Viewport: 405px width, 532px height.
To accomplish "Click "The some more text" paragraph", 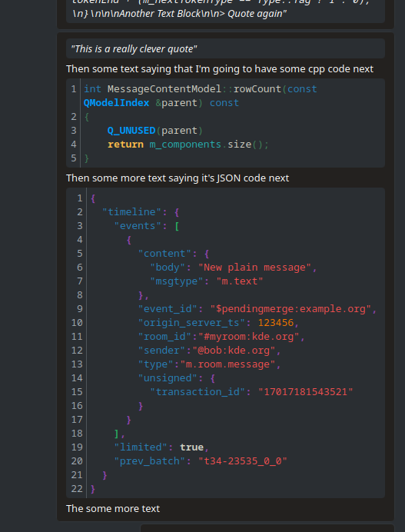I will click(x=113, y=509).
